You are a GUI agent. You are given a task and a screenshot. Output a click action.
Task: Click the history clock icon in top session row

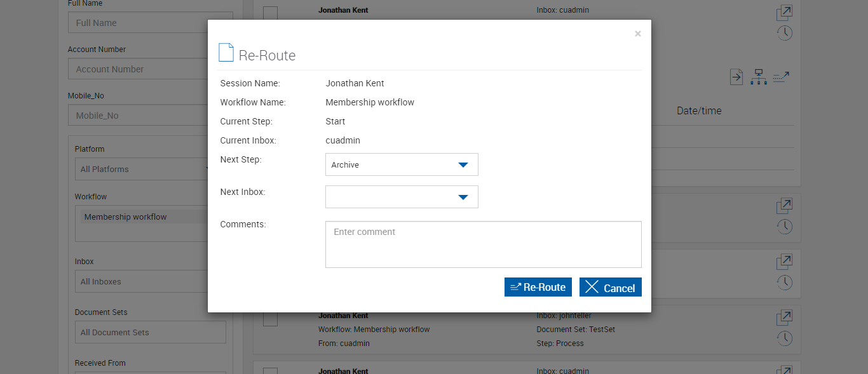click(x=785, y=33)
